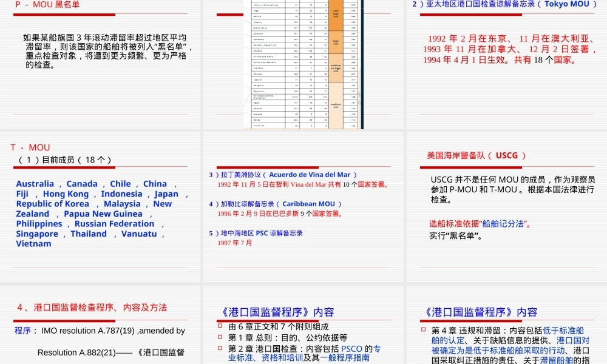Click paragraph 'USCG 并不是任何 MOU 的成员'
607x364 pixels.
click(x=513, y=189)
